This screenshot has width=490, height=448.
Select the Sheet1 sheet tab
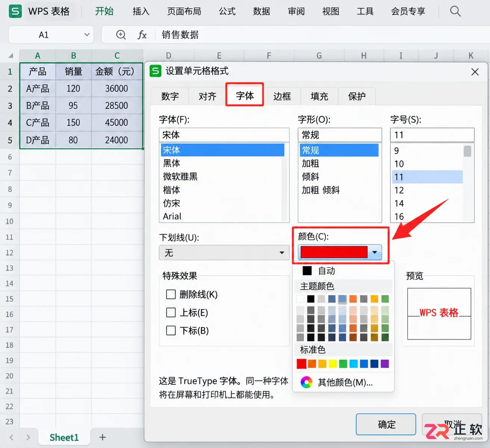[64, 437]
